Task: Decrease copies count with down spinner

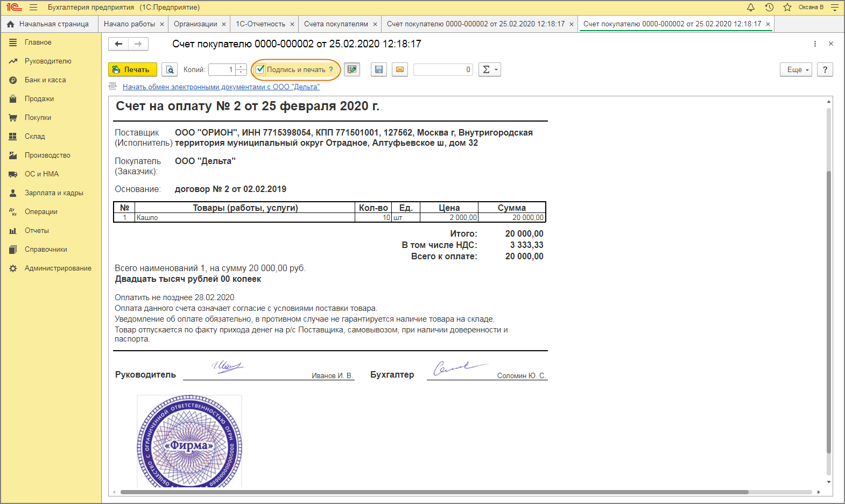Action: [x=241, y=73]
